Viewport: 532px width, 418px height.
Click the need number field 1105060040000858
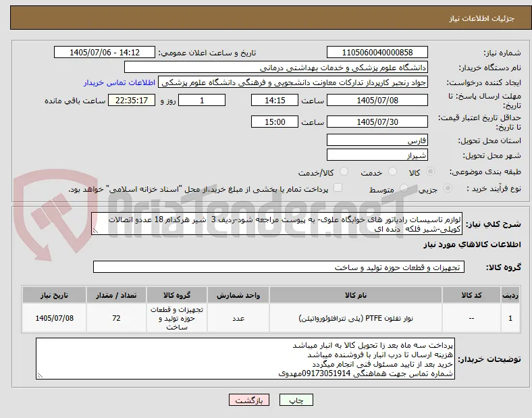click(x=377, y=53)
